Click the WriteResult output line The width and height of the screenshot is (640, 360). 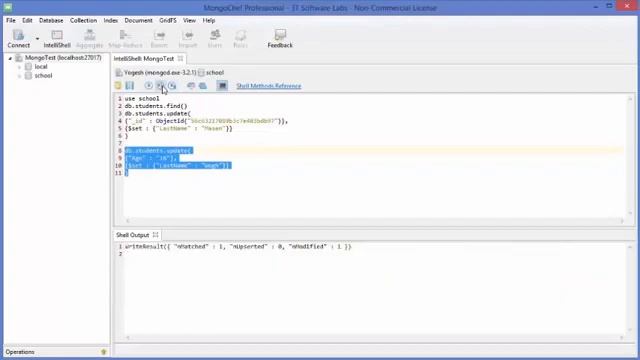point(238,247)
